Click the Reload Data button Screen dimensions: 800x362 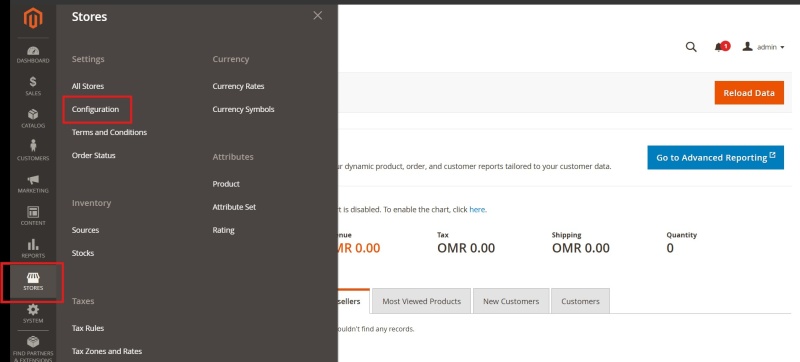(749, 93)
